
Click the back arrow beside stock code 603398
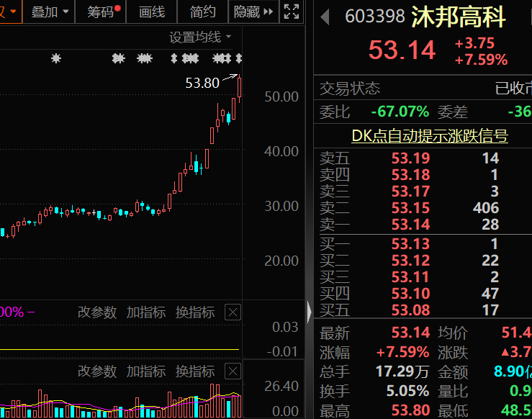tap(325, 17)
